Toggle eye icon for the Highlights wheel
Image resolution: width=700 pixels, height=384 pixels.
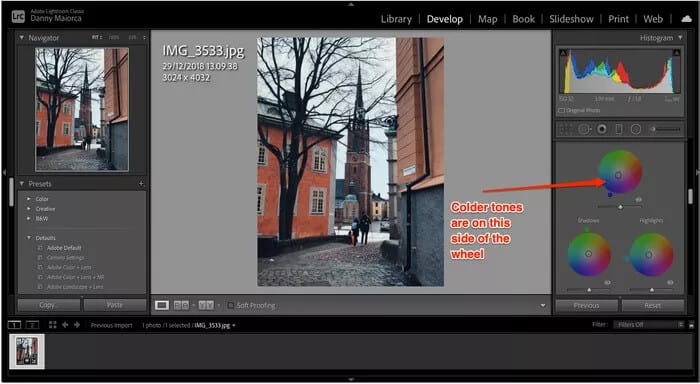pos(670,283)
